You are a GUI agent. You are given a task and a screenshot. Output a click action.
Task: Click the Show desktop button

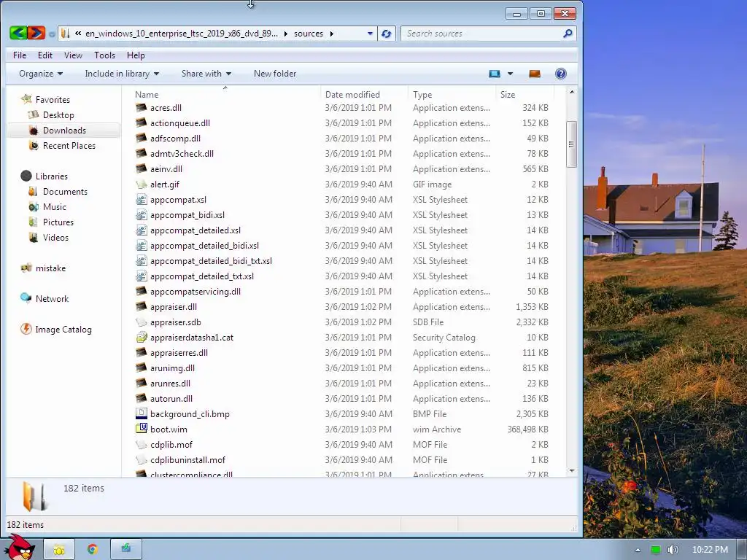click(x=742, y=550)
